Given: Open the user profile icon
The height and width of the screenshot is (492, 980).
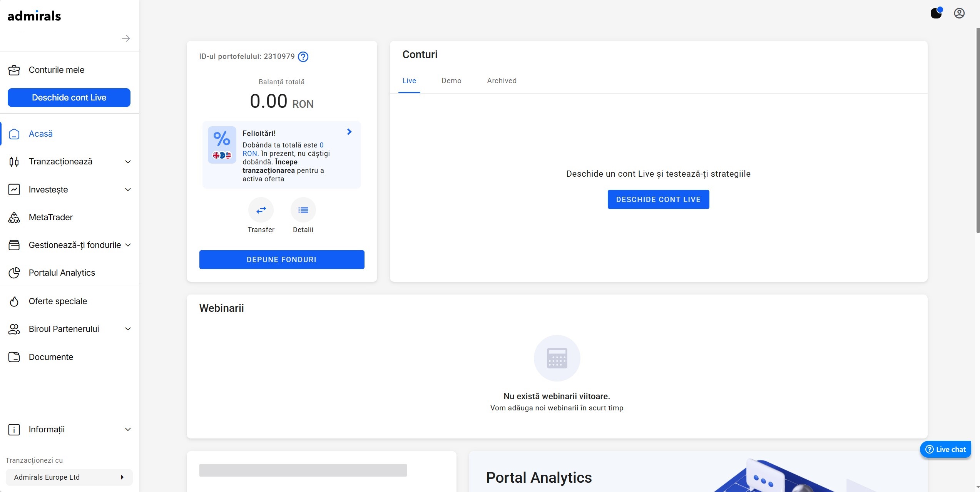Looking at the screenshot, I should click(x=959, y=13).
